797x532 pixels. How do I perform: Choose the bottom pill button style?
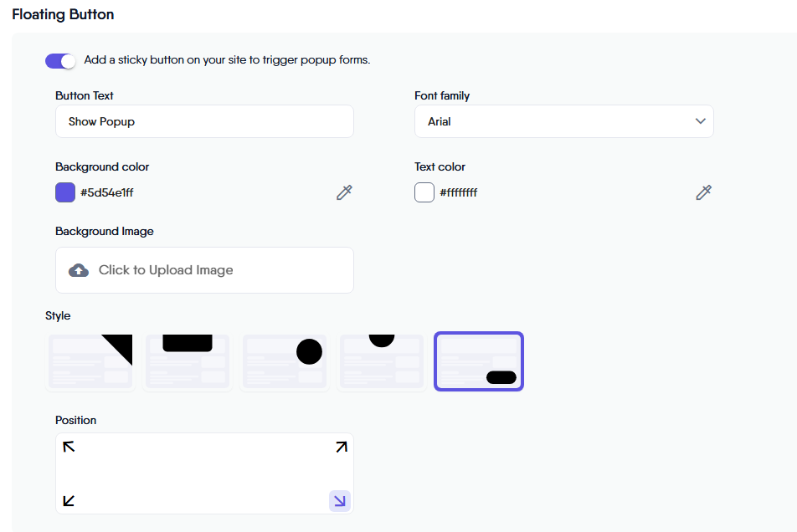click(x=479, y=361)
